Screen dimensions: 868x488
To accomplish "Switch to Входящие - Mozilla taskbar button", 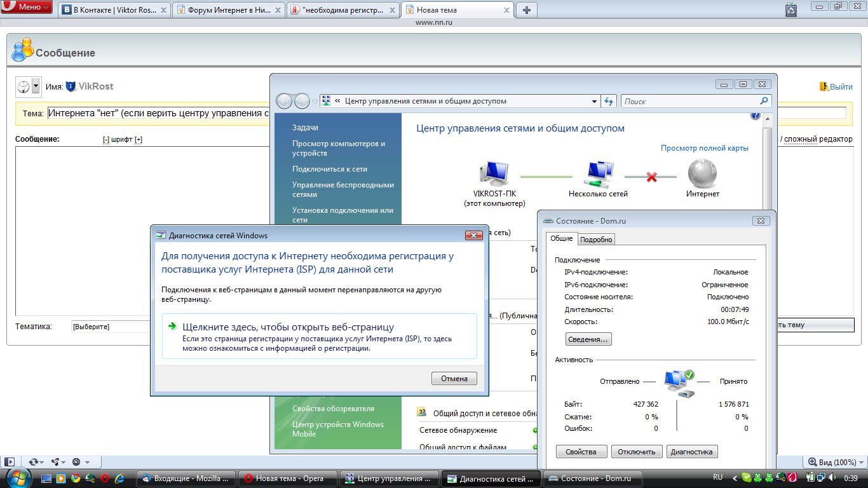I will [187, 478].
